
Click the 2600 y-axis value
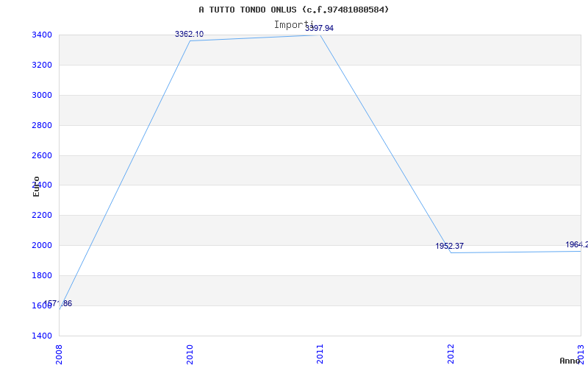(42, 155)
